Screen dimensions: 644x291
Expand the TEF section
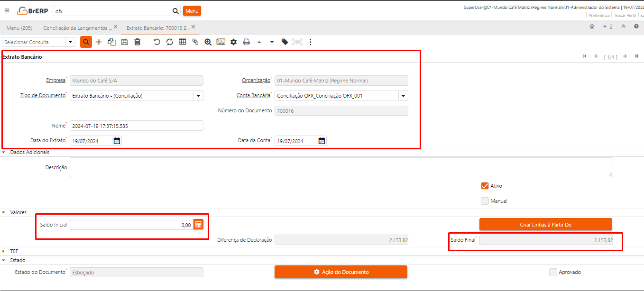[x=4, y=251]
